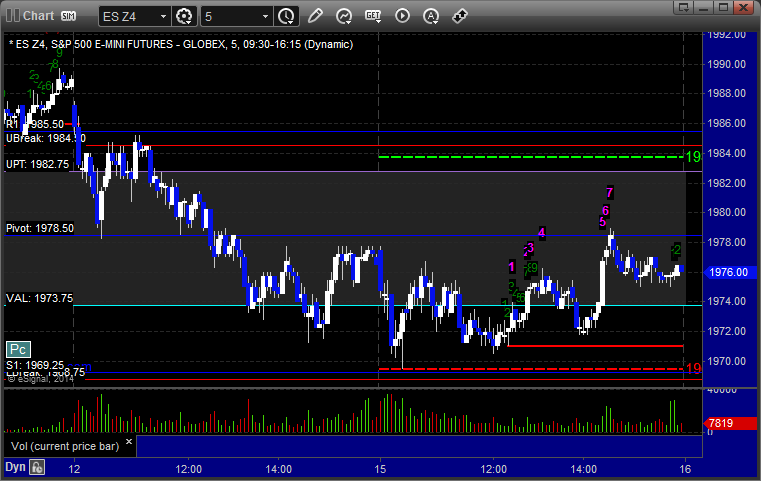Expand the ES Z4 symbol dropdown arrow

click(x=164, y=17)
